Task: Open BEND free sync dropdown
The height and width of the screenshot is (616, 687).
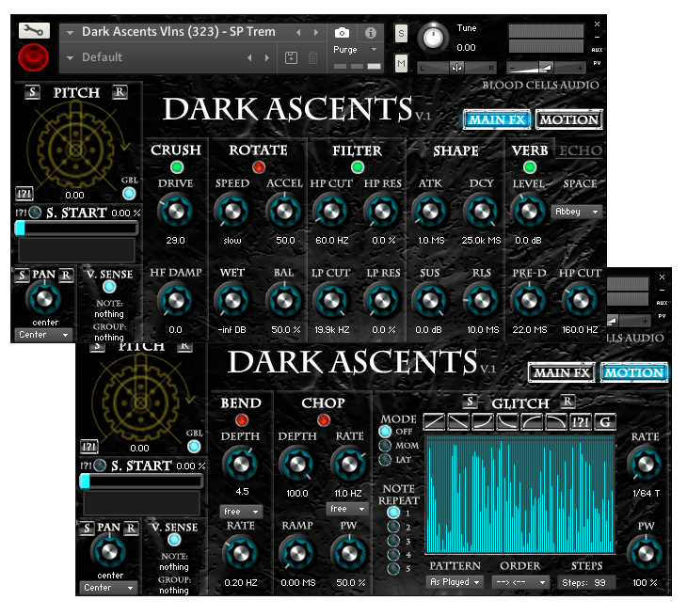Action: pos(241,512)
